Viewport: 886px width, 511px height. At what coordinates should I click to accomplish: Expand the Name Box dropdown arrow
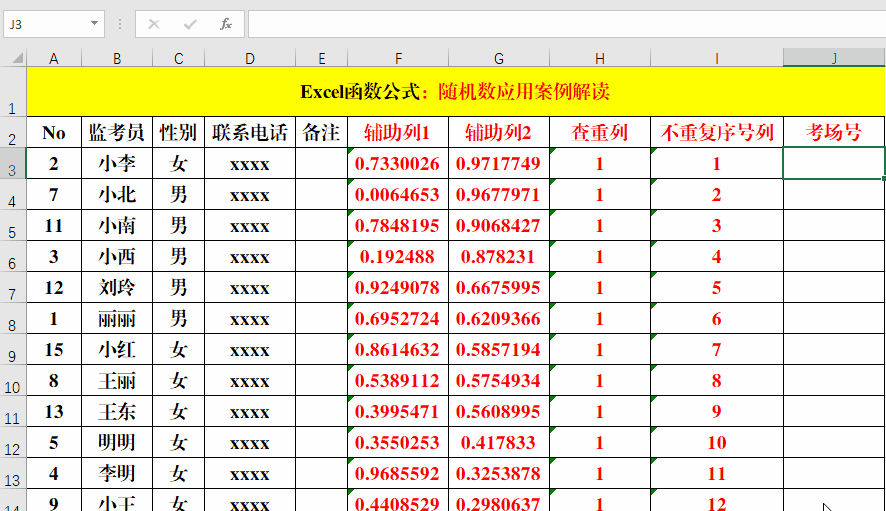pyautogui.click(x=95, y=23)
